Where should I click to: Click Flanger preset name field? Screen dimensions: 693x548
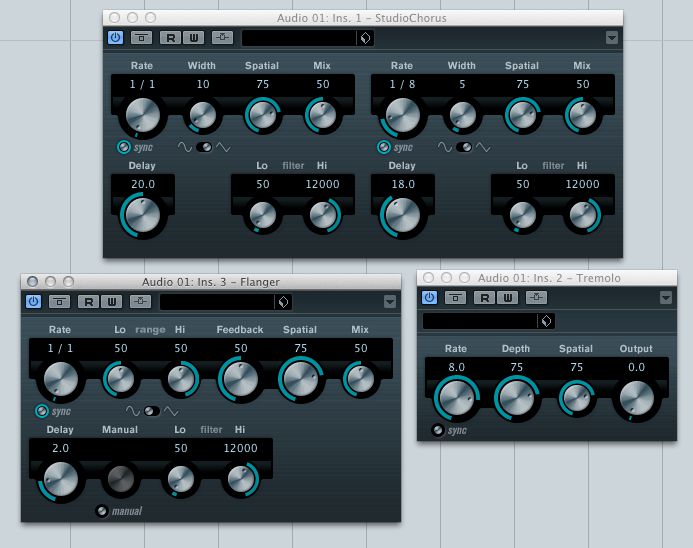[217, 302]
